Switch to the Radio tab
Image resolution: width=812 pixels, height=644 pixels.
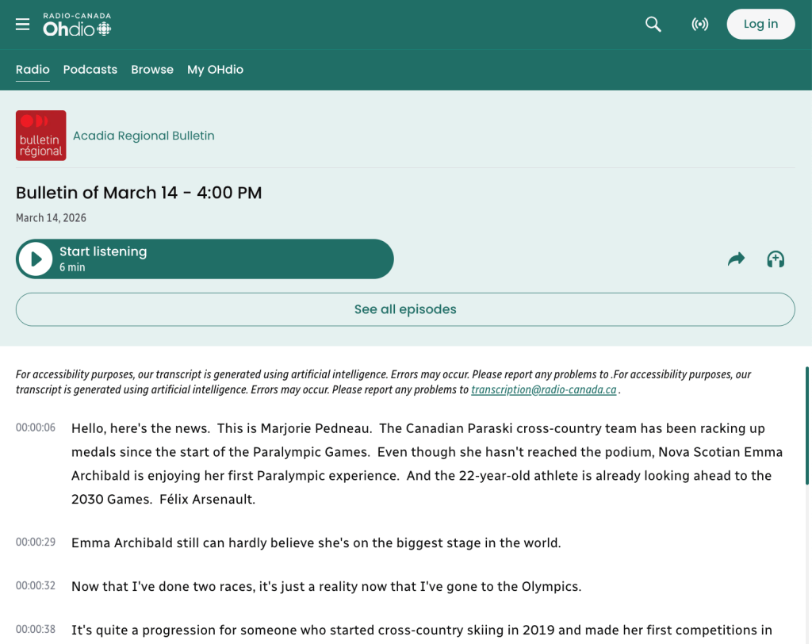[33, 70]
